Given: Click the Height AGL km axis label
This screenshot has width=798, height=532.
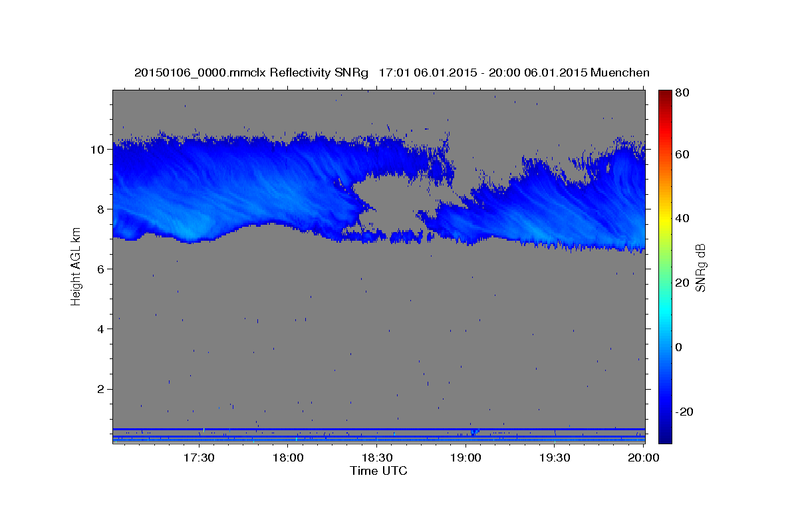Looking at the screenshot, I should pyautogui.click(x=76, y=267).
